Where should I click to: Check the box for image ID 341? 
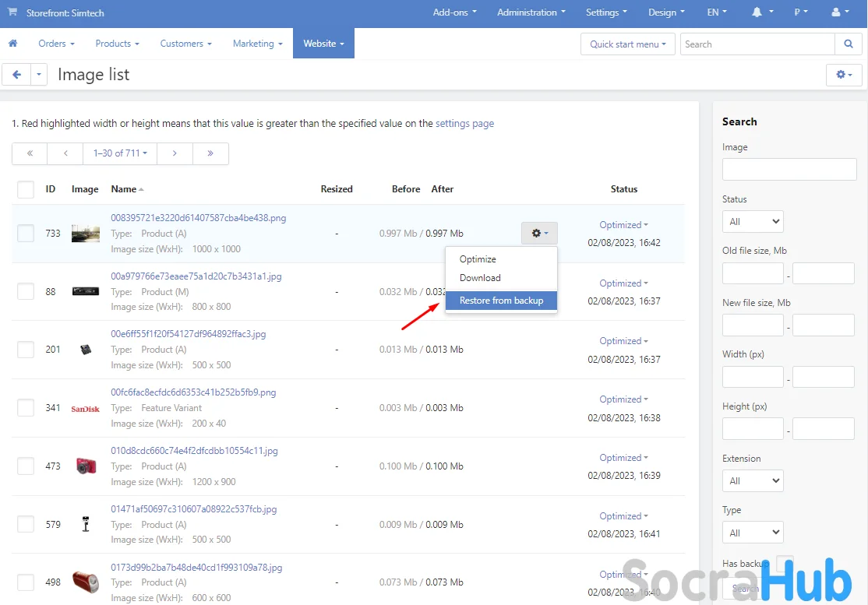tap(26, 407)
